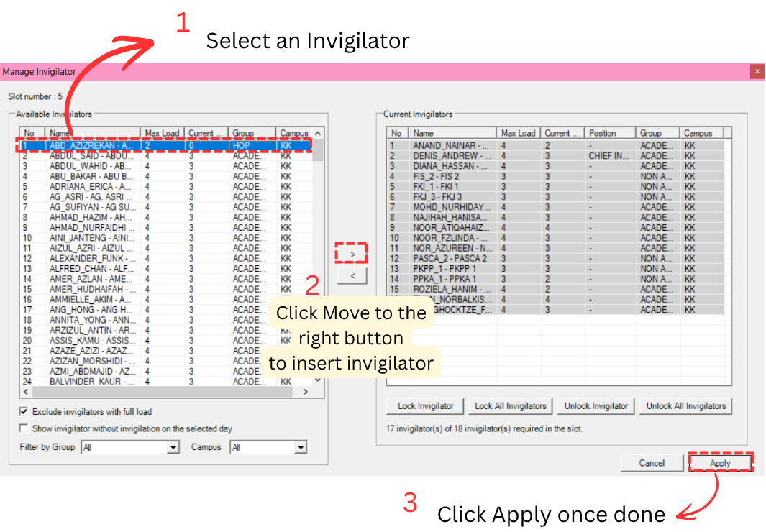Select ALFRED_CHAN row in Available list

(x=165, y=268)
